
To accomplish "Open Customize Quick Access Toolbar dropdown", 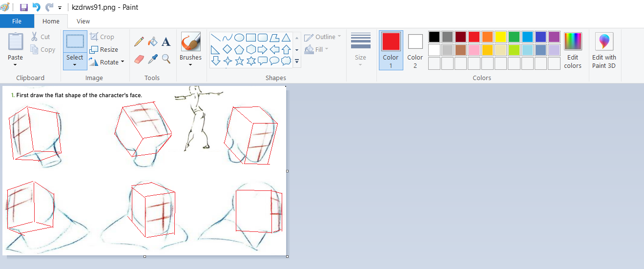I will (x=60, y=8).
